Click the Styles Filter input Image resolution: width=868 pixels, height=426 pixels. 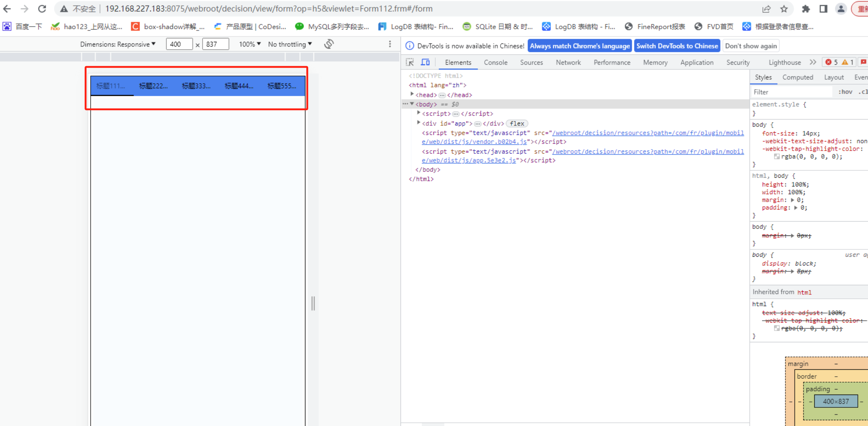792,92
